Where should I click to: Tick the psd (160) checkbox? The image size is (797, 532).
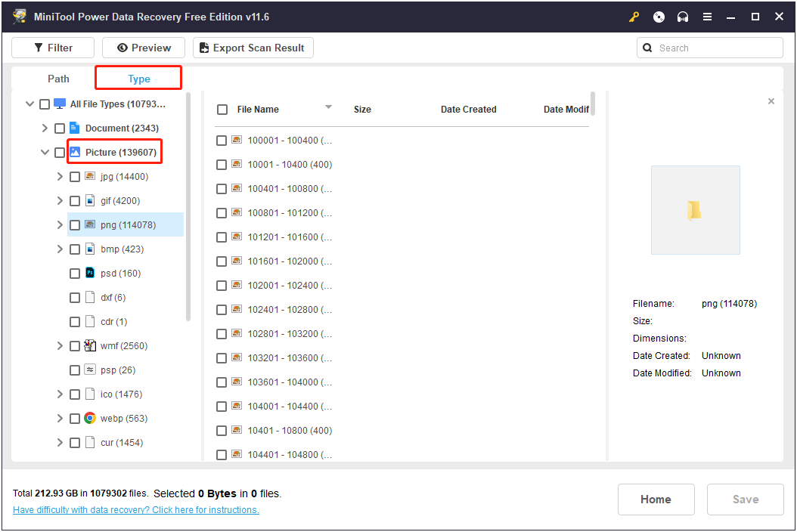point(75,274)
